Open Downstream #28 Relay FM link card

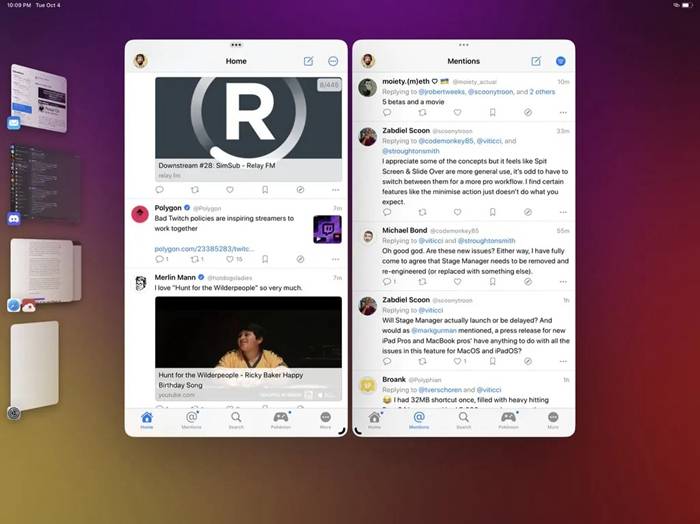click(249, 129)
